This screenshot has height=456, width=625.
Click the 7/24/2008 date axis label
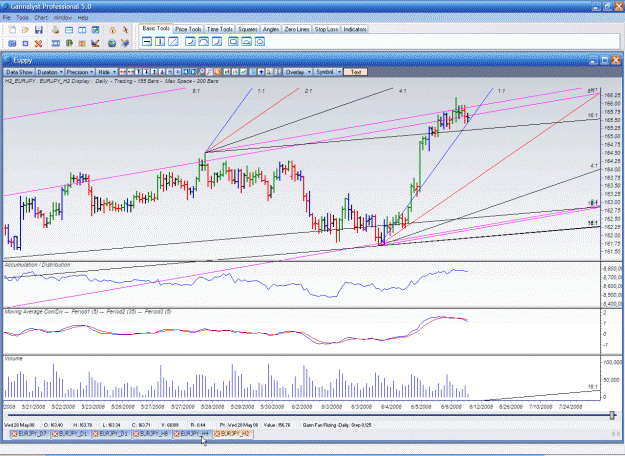569,407
